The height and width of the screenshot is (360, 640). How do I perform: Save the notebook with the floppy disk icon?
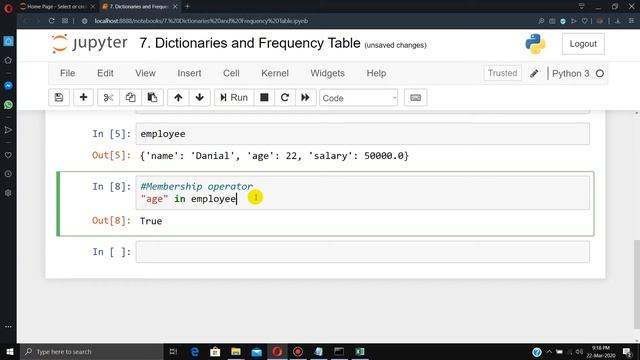(59, 98)
